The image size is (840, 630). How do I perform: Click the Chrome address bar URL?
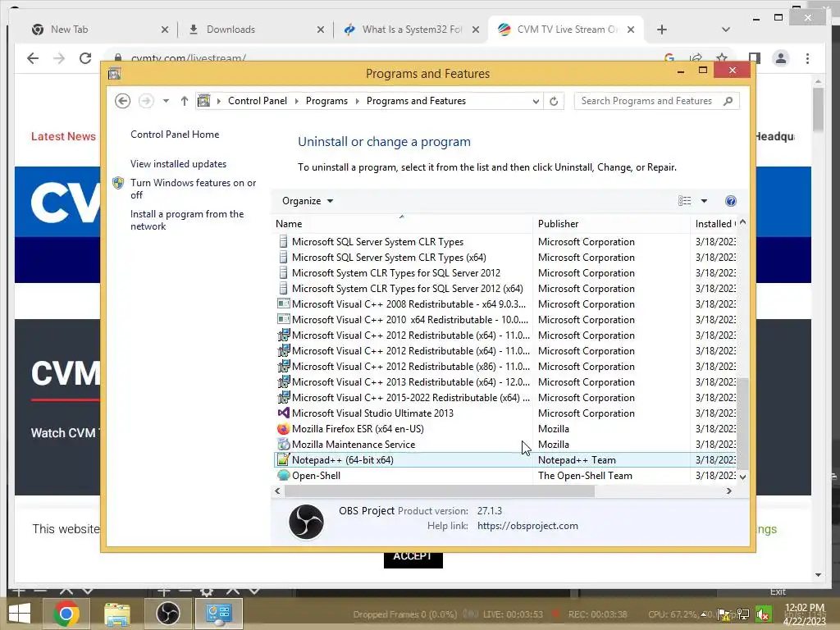click(189, 58)
